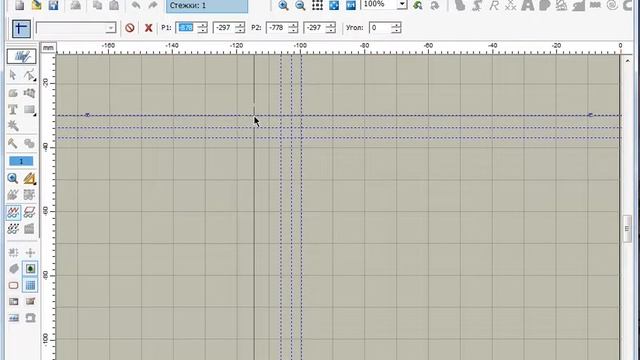The height and width of the screenshot is (360, 640).
Task: Click the italic R stitch icon
Action: (494, 5)
